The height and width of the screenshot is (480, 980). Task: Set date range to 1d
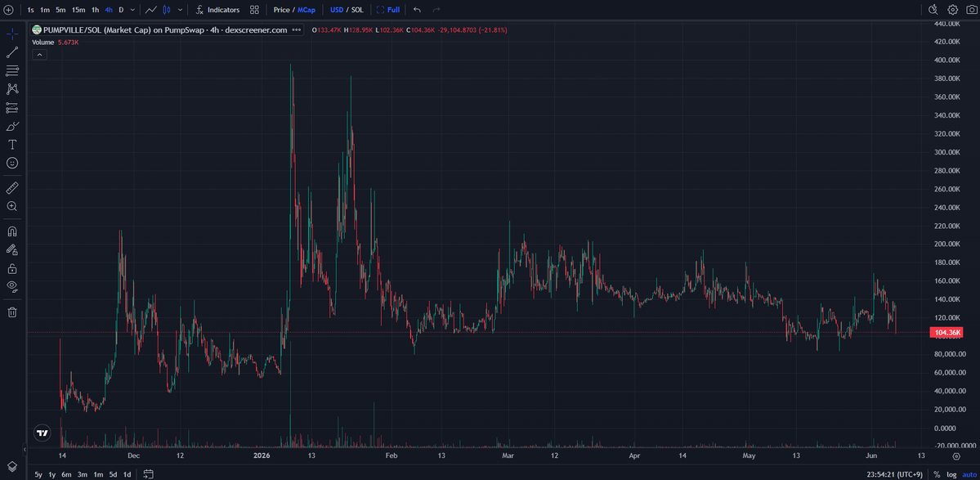pyautogui.click(x=127, y=474)
